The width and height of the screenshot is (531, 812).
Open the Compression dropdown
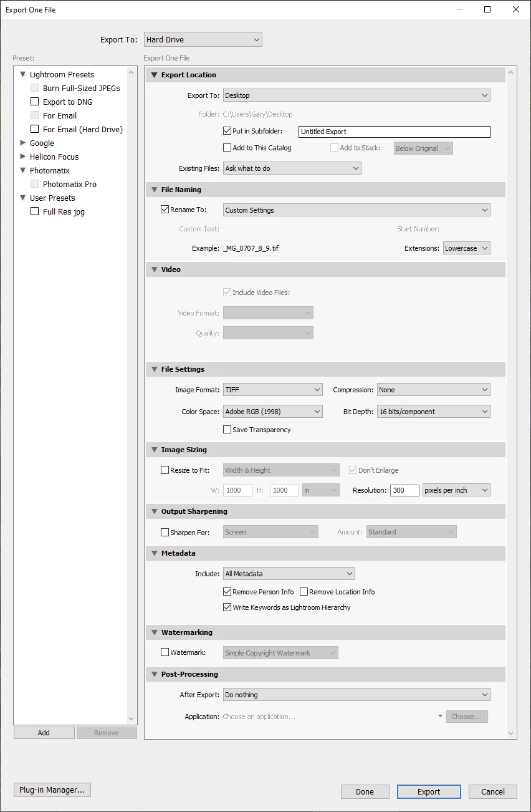pos(434,390)
